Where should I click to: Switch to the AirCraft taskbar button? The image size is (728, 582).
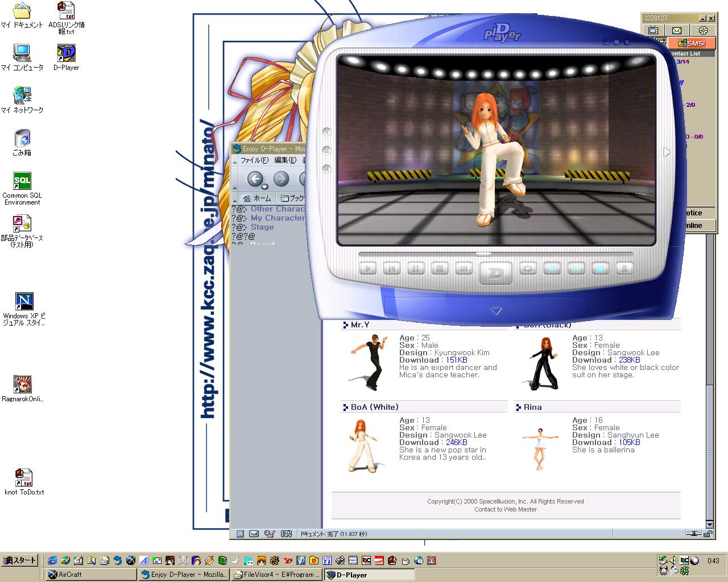click(91, 575)
